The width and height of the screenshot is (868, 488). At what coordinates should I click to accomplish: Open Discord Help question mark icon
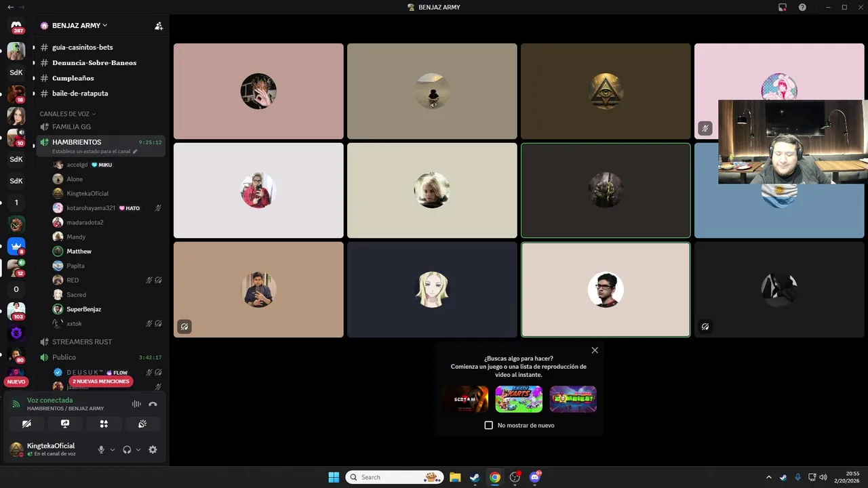tap(802, 7)
